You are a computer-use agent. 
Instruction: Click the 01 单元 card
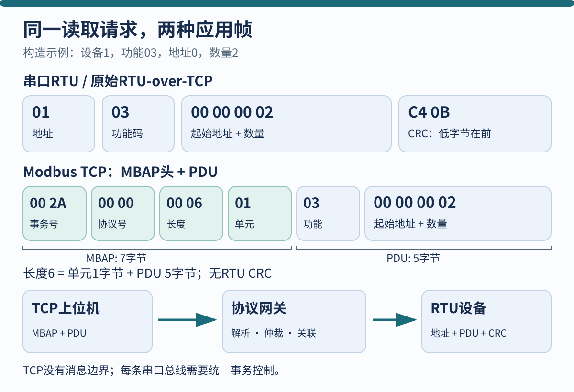(260, 213)
